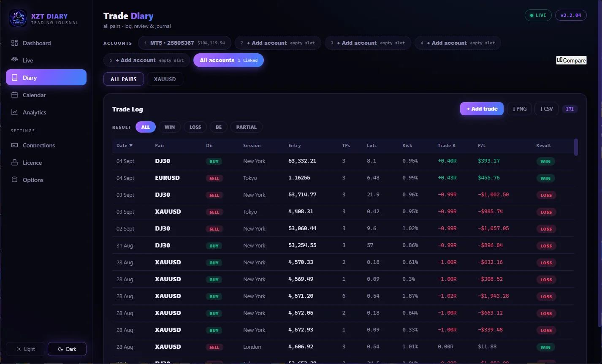The image size is (602, 364).
Task: Click the entry value 53,332.21
Action: pyautogui.click(x=302, y=161)
